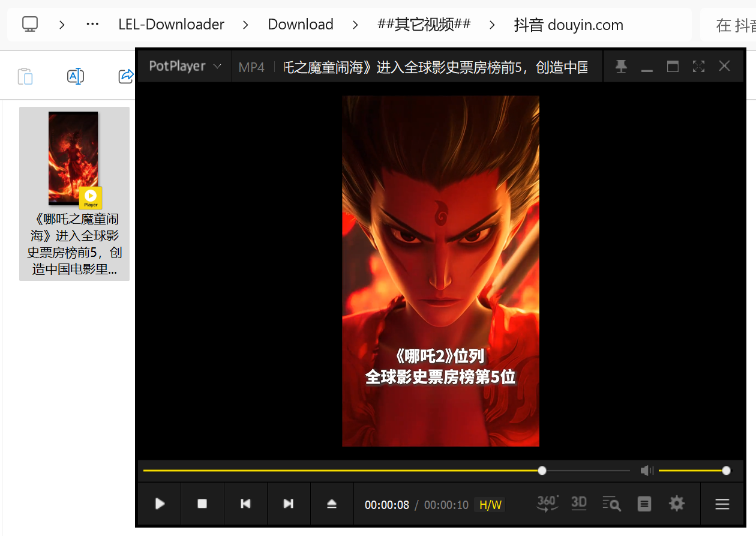
Task: Toggle the H/W hardware decoding indicator
Action: point(490,505)
